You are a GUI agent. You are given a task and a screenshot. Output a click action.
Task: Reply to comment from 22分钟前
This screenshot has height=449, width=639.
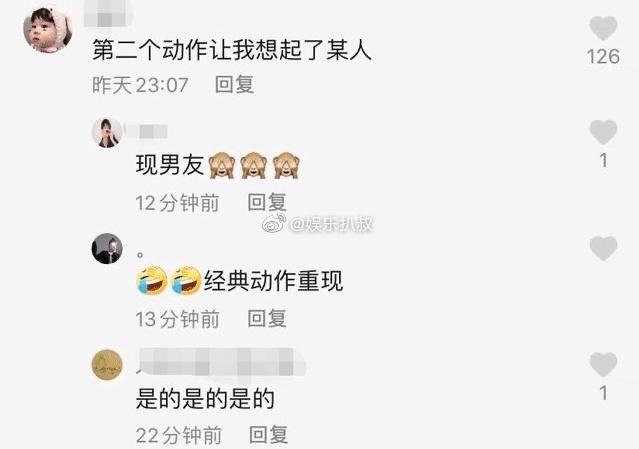pyautogui.click(x=268, y=435)
